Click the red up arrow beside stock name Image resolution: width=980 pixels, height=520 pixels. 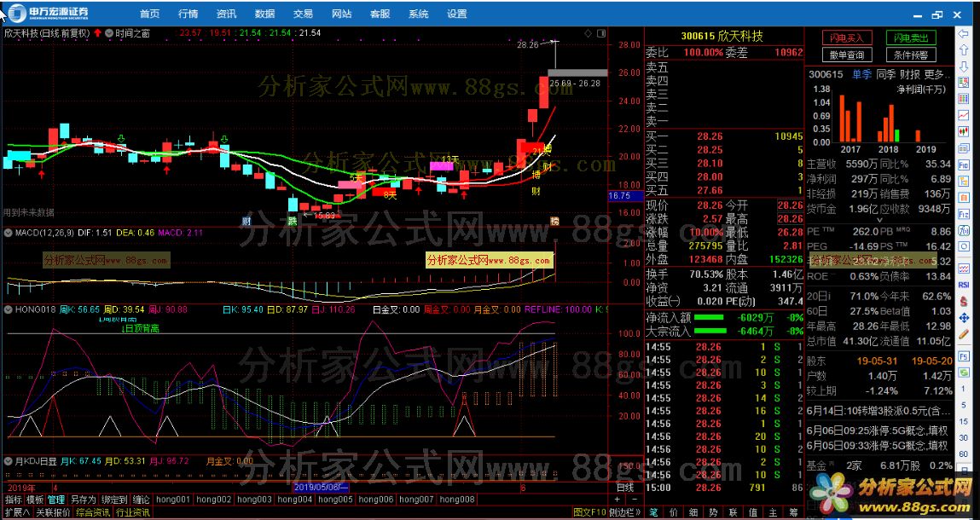(x=98, y=32)
